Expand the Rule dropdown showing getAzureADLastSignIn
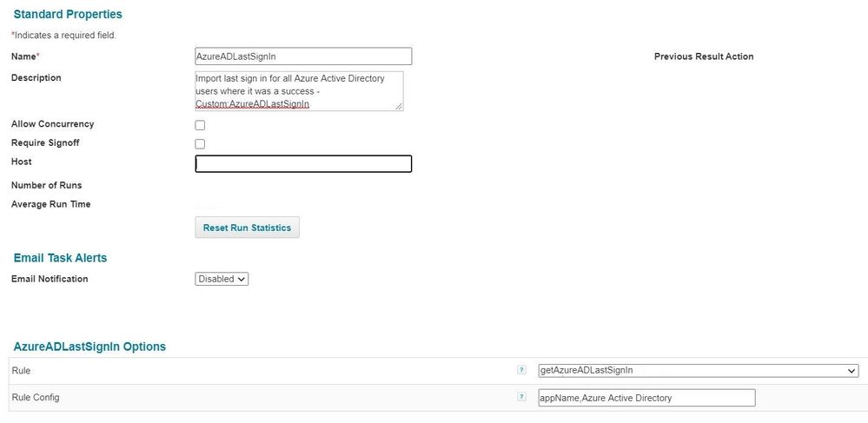The width and height of the screenshot is (868, 423). [x=698, y=371]
